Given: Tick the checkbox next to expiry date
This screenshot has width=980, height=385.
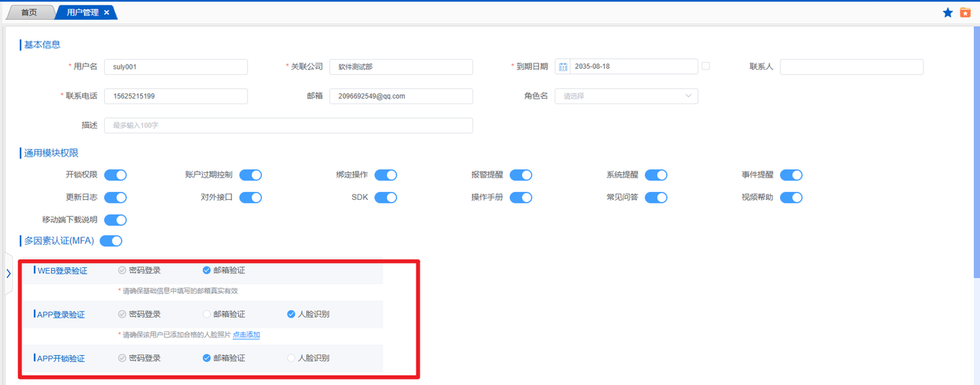Looking at the screenshot, I should (x=706, y=66).
